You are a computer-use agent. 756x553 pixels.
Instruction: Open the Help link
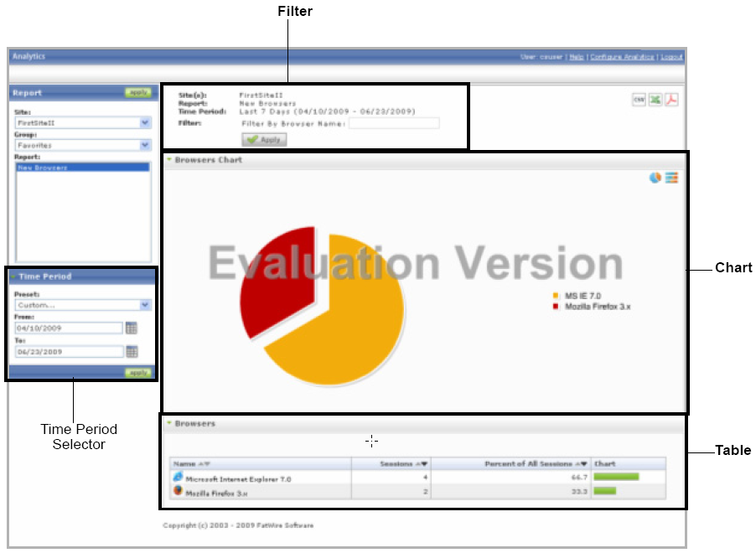pyautogui.click(x=576, y=57)
